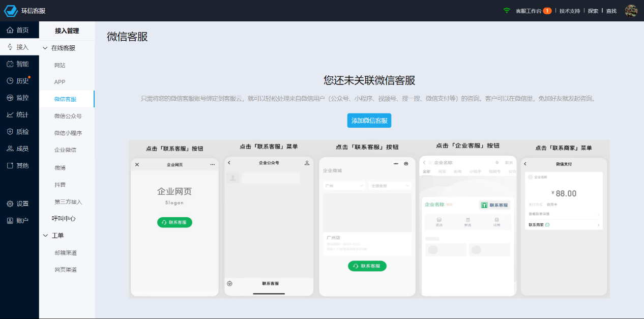Click the Home (首页) icon in sidebar
The width and height of the screenshot is (644, 319).
[10, 30]
